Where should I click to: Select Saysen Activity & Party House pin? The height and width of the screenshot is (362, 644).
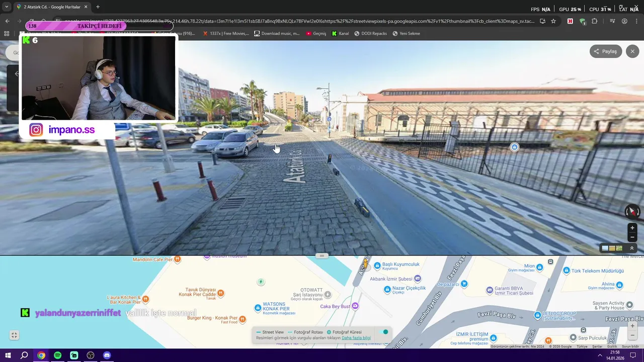[x=629, y=305]
